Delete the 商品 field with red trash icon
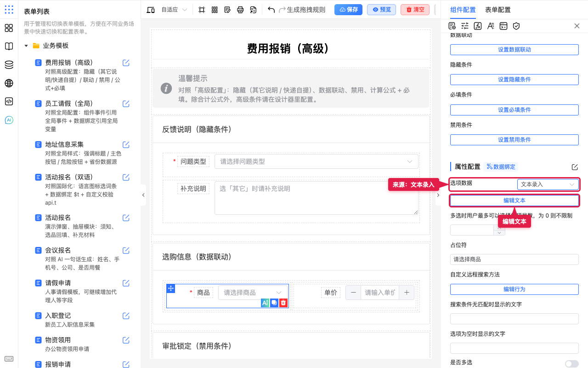The height and width of the screenshot is (368, 588). 283,303
